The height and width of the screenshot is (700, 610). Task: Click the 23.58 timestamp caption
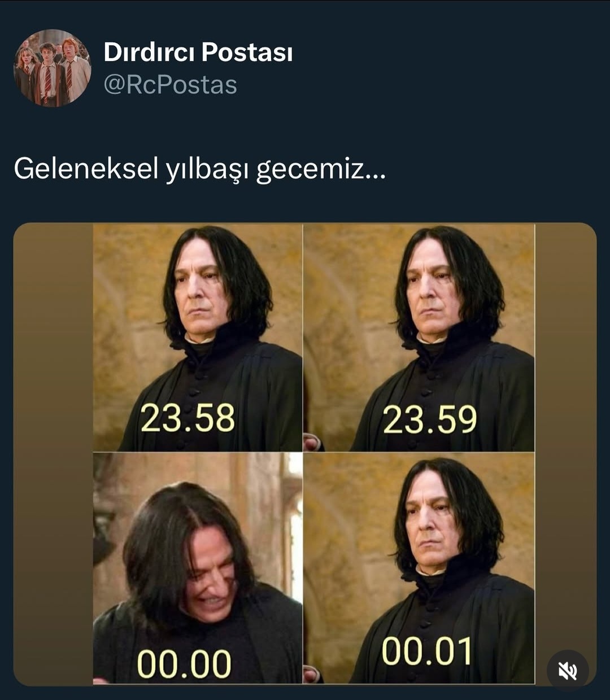(188, 418)
